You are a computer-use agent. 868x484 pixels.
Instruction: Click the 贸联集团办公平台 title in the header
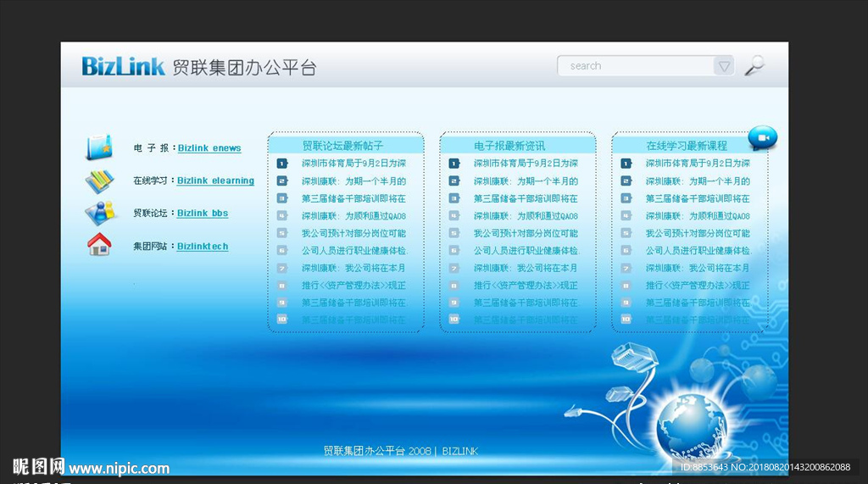pos(244,68)
